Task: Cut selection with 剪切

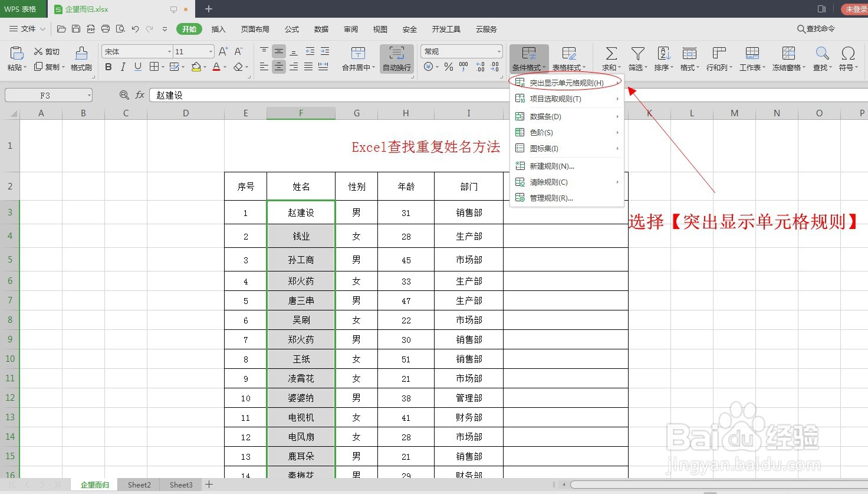Action: (x=47, y=52)
